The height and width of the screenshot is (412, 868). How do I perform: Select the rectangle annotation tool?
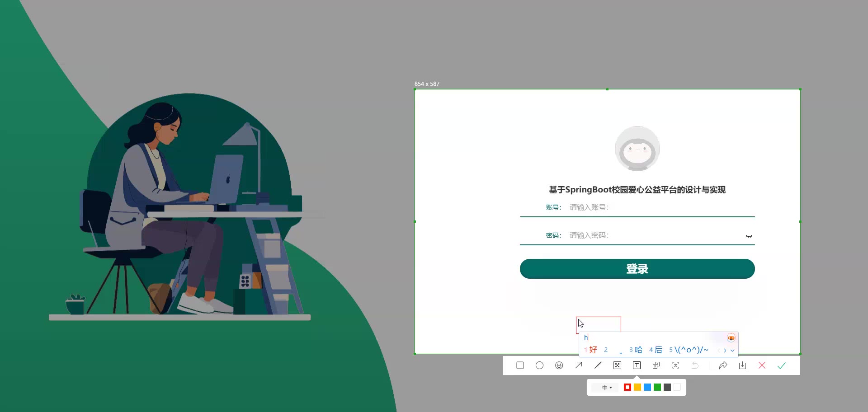(x=520, y=365)
